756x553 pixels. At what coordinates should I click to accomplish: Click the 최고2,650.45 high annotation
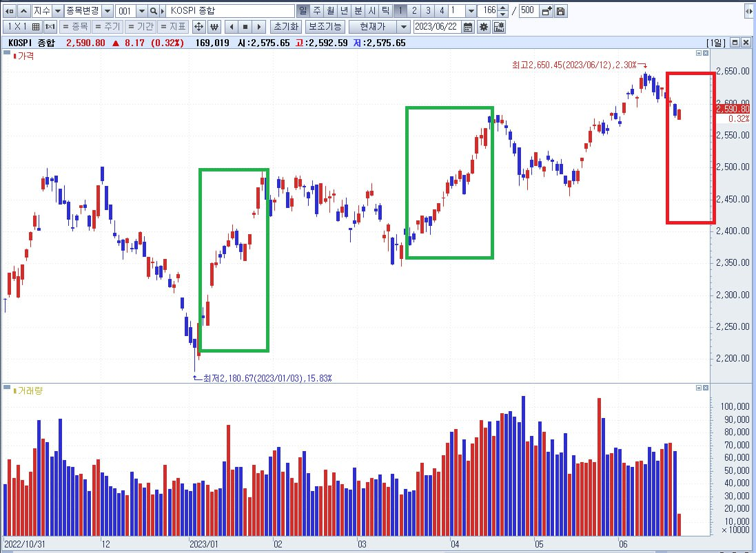(x=574, y=65)
